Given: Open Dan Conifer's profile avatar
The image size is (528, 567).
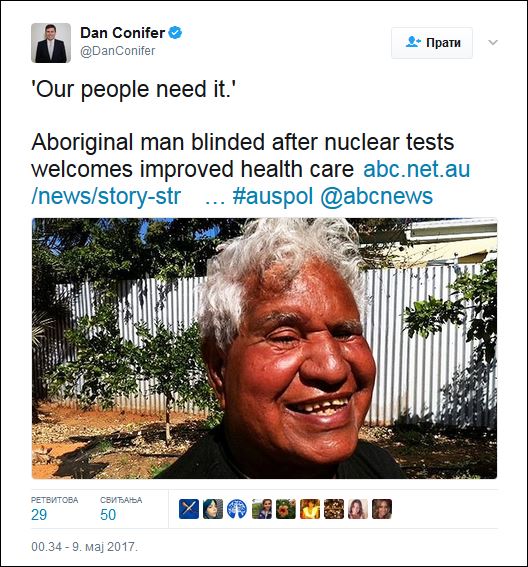Looking at the screenshot, I should [51, 43].
